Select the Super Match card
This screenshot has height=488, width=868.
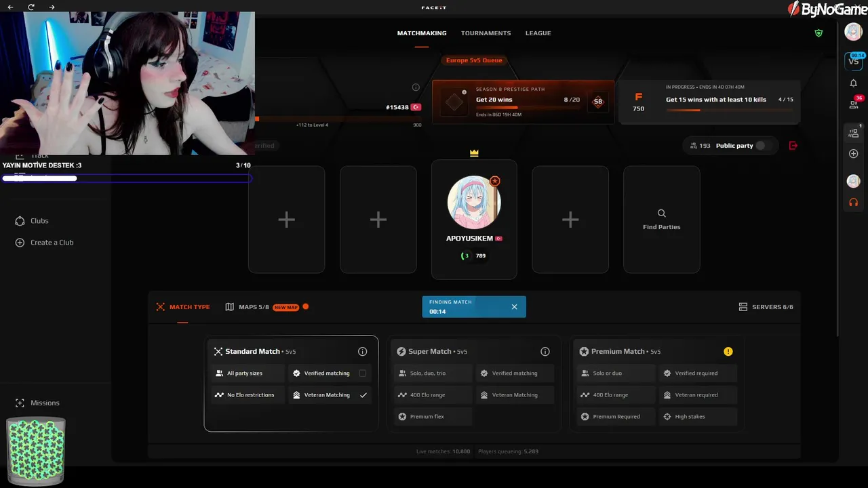click(x=474, y=384)
